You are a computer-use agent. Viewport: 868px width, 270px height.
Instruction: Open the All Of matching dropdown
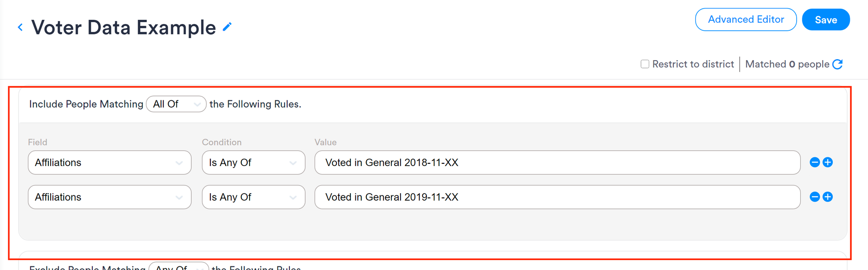click(176, 104)
